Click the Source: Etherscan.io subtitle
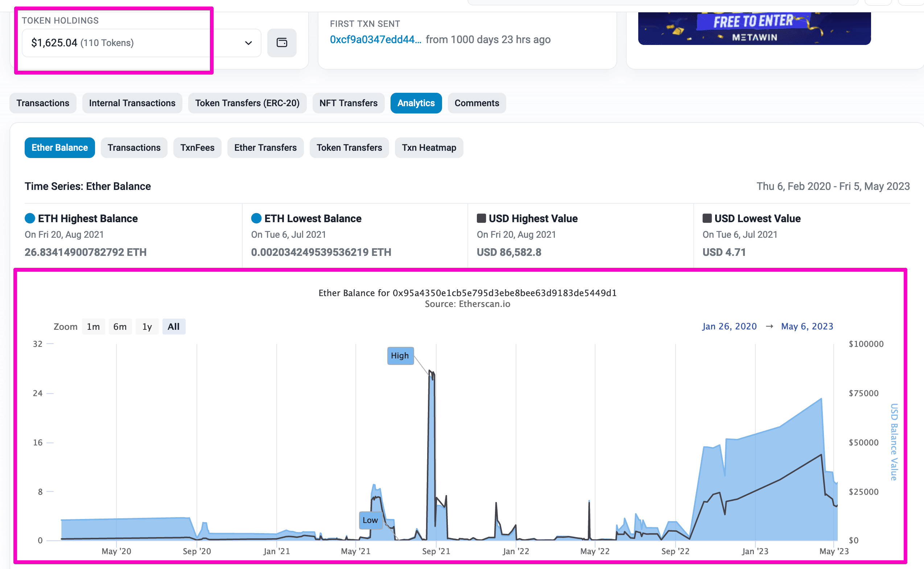The height and width of the screenshot is (569, 924). tap(468, 304)
